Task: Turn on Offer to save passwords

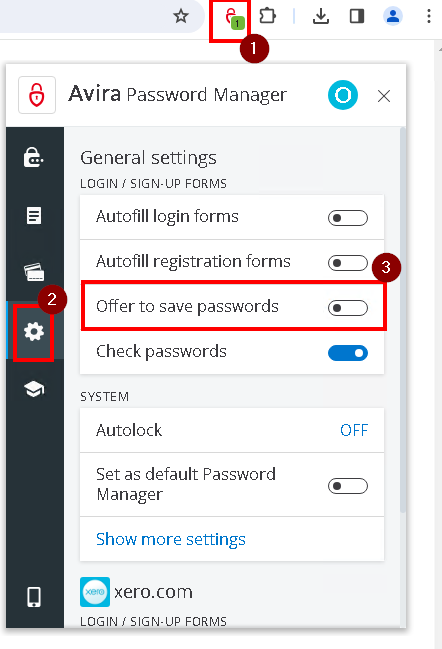Action: pyautogui.click(x=348, y=308)
